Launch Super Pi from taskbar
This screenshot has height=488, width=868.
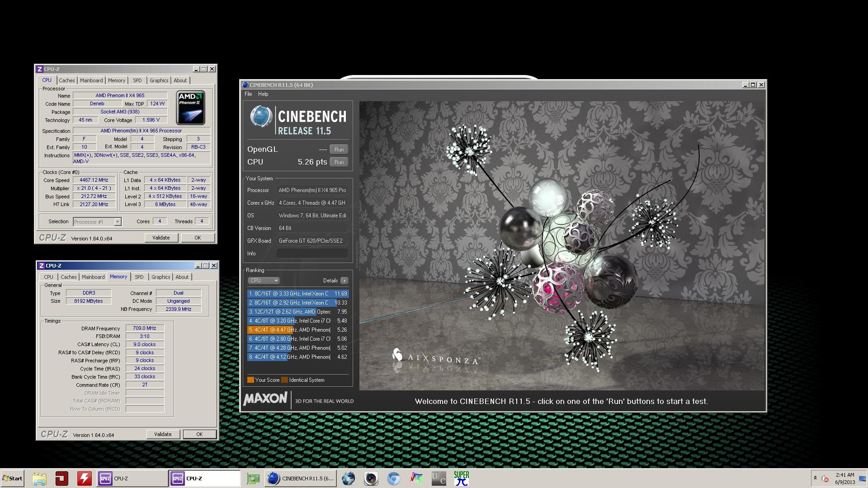point(462,479)
